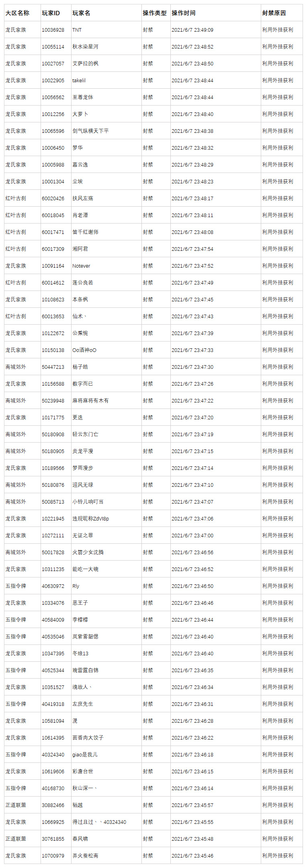Screen dimensions: 307x868
Task: Click the 玩家ID column header
Action: tap(51, 13)
